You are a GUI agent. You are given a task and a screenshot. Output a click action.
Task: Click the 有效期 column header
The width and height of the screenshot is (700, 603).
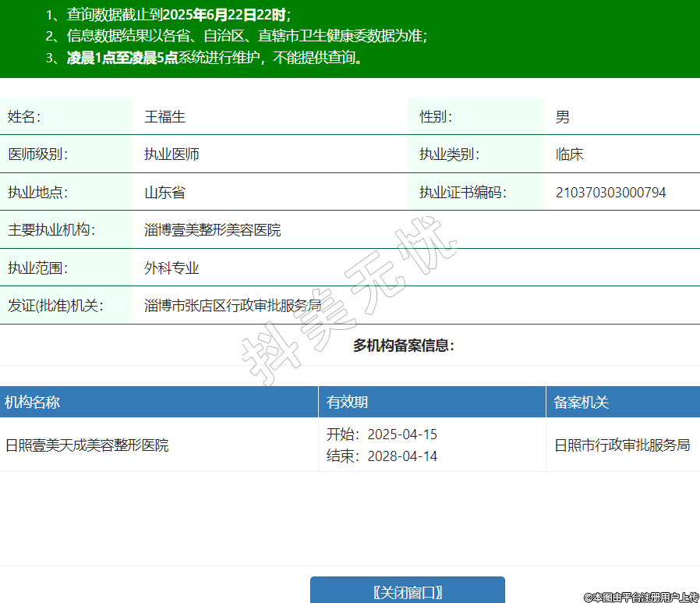point(347,403)
